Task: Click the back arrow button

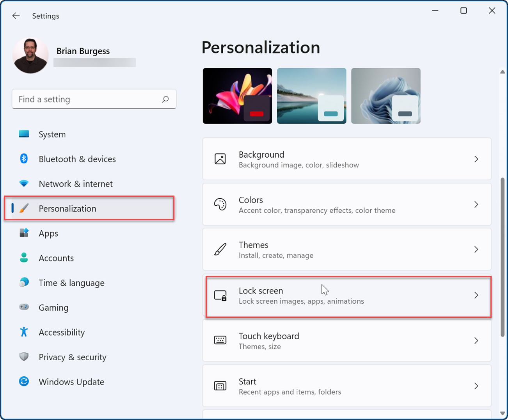Action: pos(16,16)
